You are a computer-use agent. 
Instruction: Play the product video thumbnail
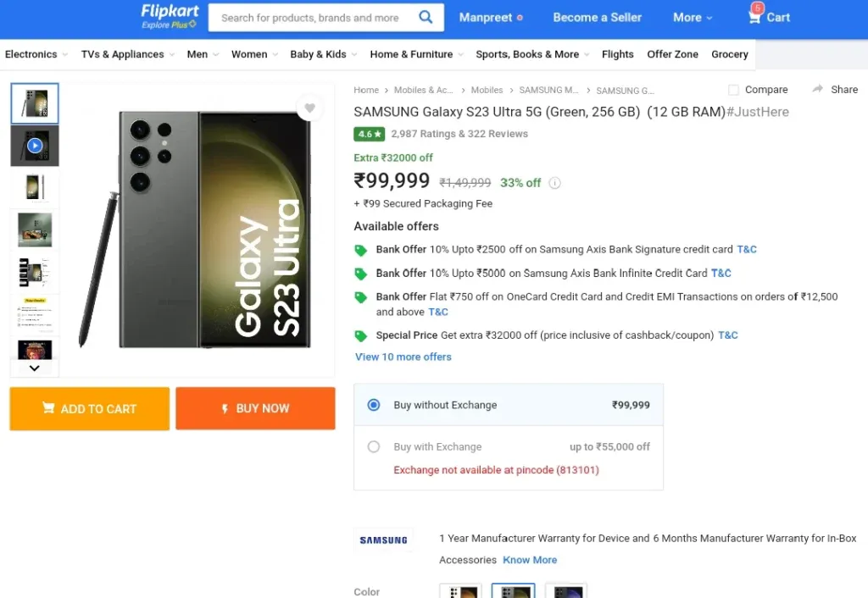[x=35, y=146]
